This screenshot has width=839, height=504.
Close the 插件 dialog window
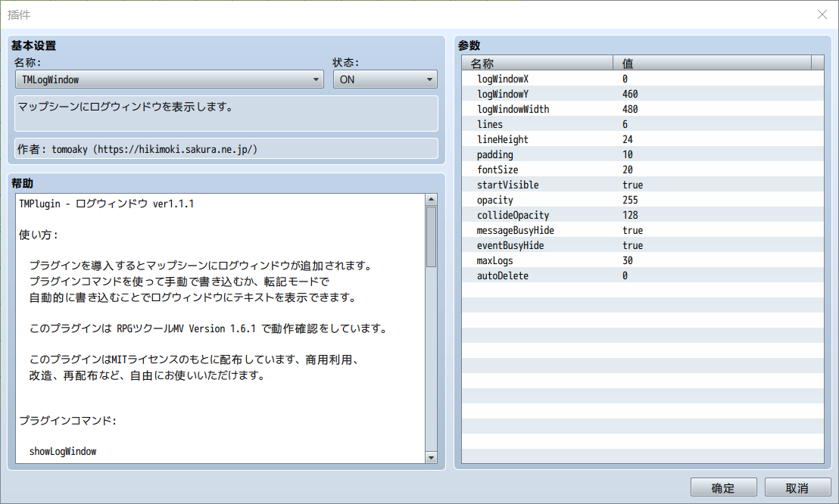tap(822, 14)
